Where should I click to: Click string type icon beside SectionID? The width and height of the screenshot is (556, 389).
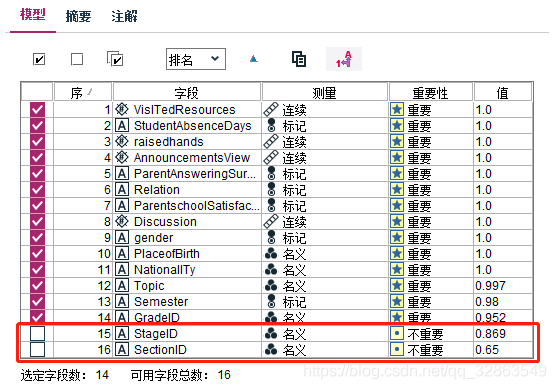pos(122,349)
